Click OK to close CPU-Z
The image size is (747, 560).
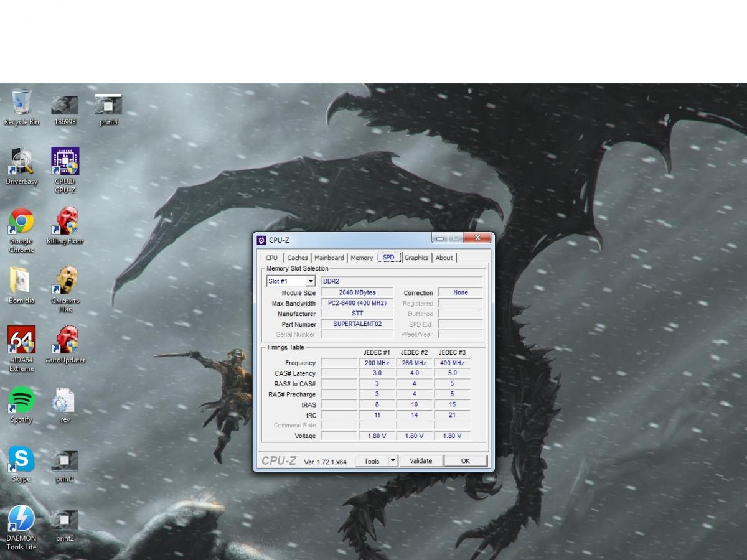click(x=465, y=461)
